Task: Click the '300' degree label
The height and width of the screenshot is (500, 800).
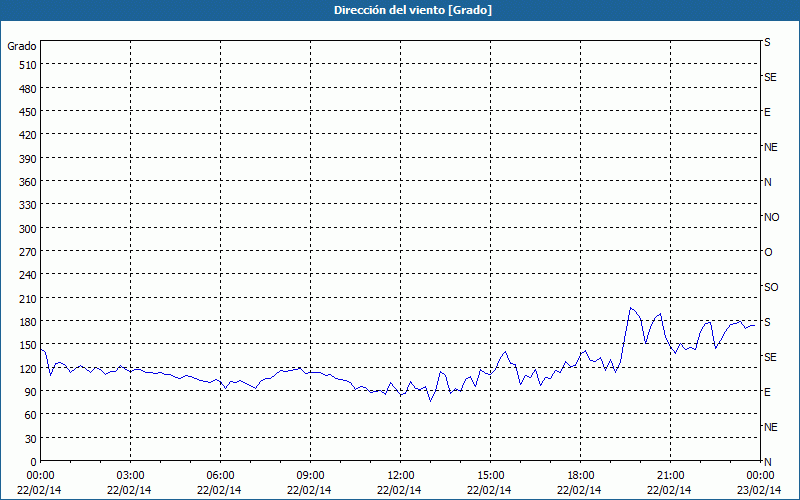Action: (x=28, y=229)
